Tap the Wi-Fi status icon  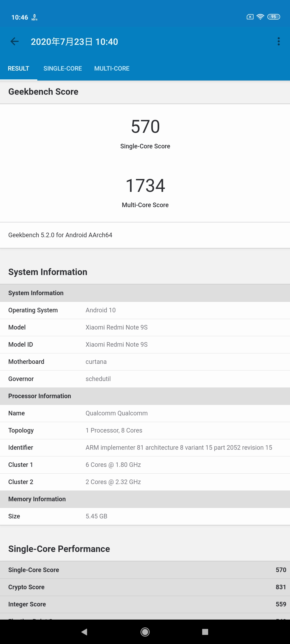coord(260,17)
